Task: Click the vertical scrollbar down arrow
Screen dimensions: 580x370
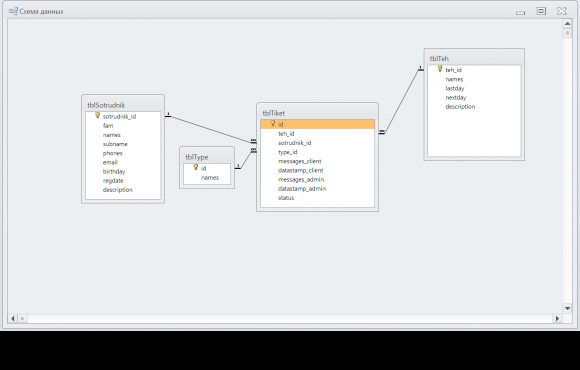Action: (x=567, y=308)
